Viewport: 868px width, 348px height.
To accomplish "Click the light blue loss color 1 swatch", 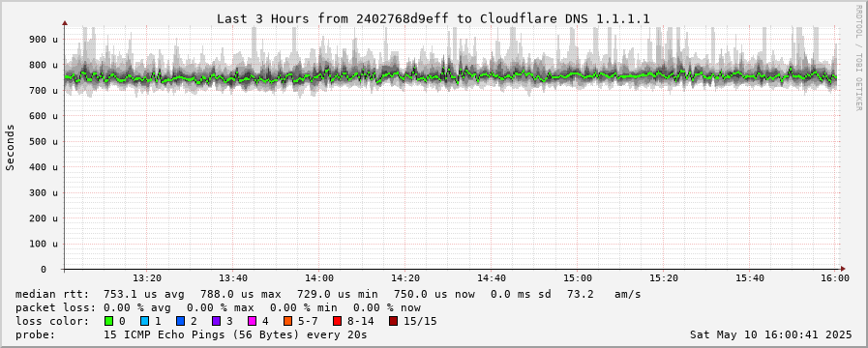I will coord(144,321).
